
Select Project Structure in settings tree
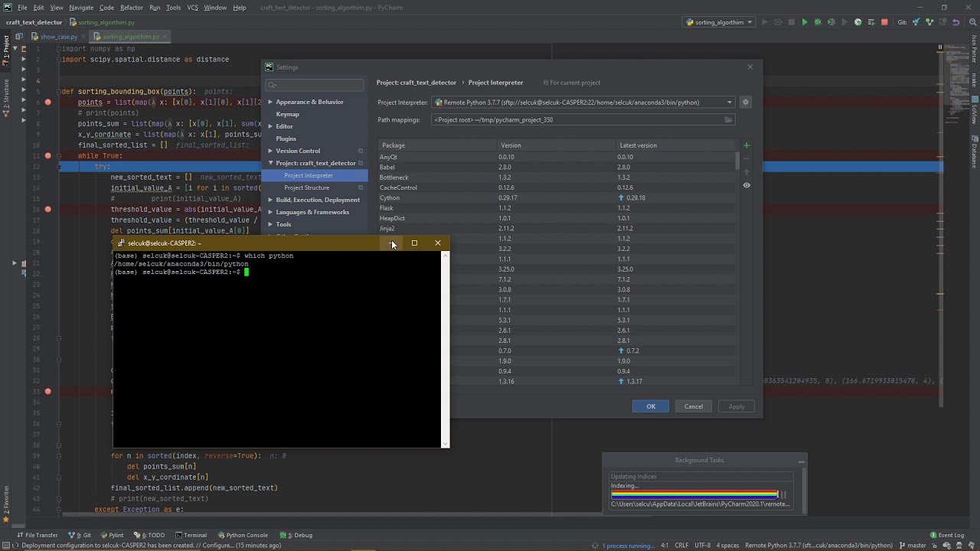306,187
